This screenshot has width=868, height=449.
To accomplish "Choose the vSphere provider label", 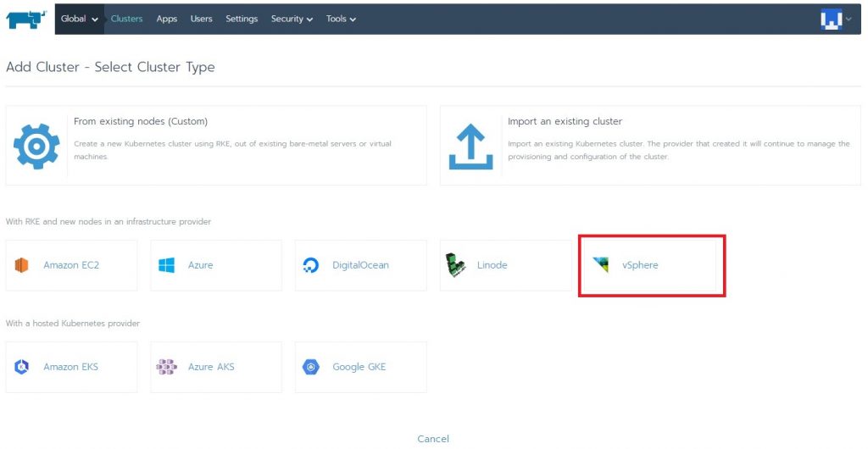I will [x=640, y=265].
